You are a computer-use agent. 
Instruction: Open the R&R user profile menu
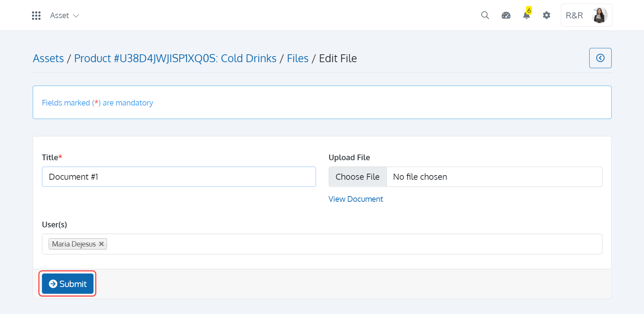click(586, 15)
